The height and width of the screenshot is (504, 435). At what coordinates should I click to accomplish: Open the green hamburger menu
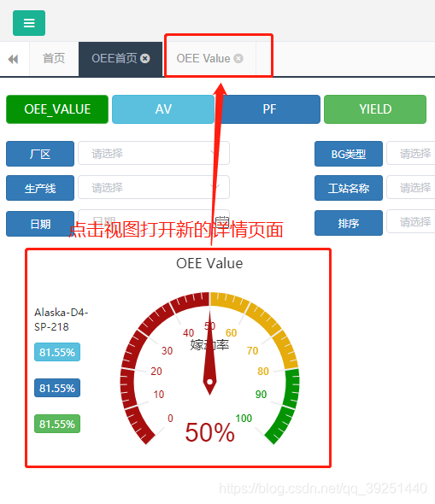[29, 23]
